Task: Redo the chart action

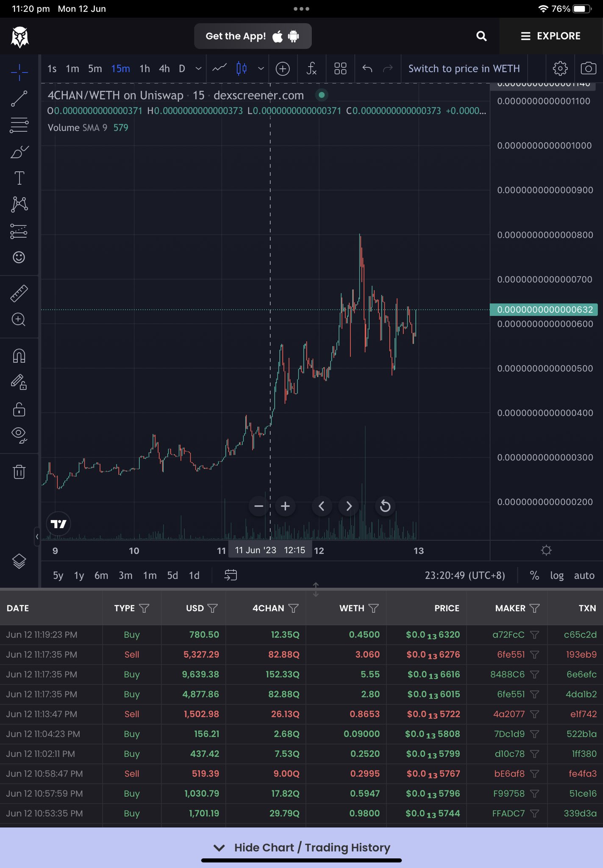Action: pos(388,69)
